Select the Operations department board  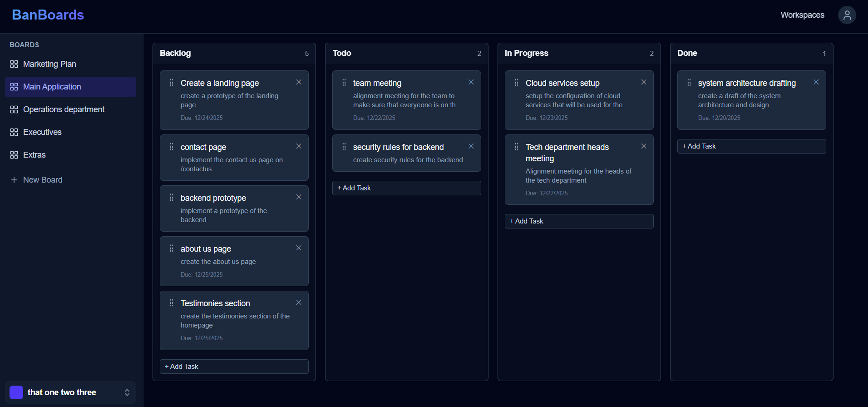64,109
